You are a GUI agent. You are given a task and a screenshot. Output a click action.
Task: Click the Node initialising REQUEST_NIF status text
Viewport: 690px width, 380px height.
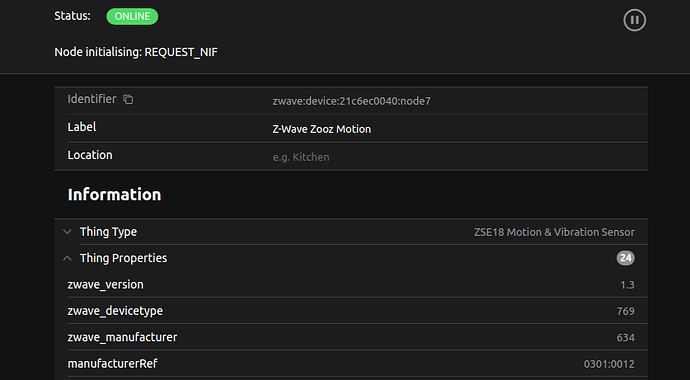point(136,52)
